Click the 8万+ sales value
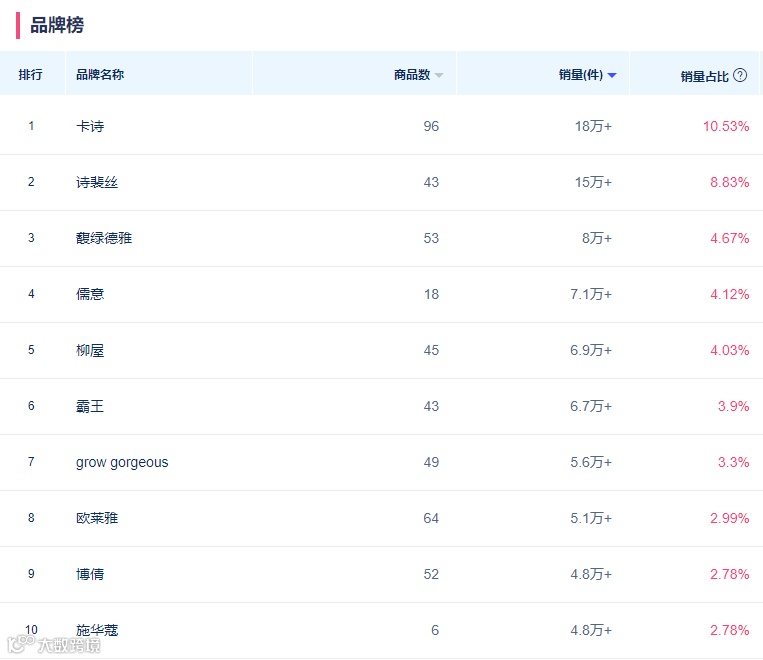 click(x=597, y=238)
